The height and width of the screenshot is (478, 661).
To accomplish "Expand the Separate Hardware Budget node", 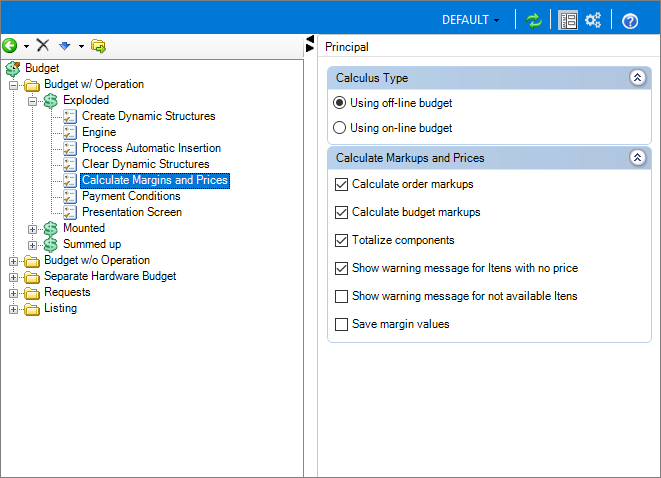I will click(x=13, y=277).
